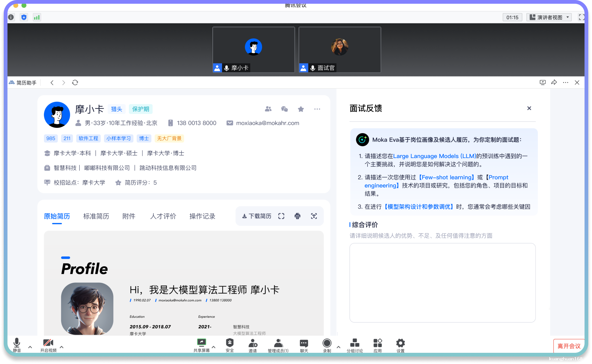The height and width of the screenshot is (364, 592).
Task: Click 下载简历 button
Action: pos(257,216)
